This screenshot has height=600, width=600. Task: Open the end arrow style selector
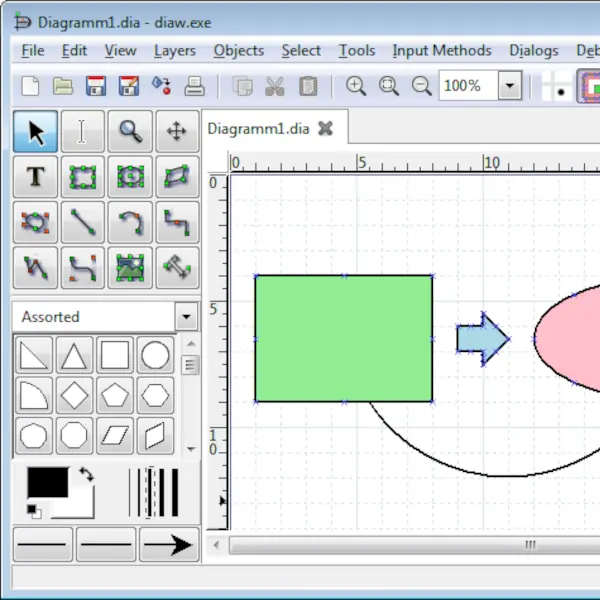168,545
